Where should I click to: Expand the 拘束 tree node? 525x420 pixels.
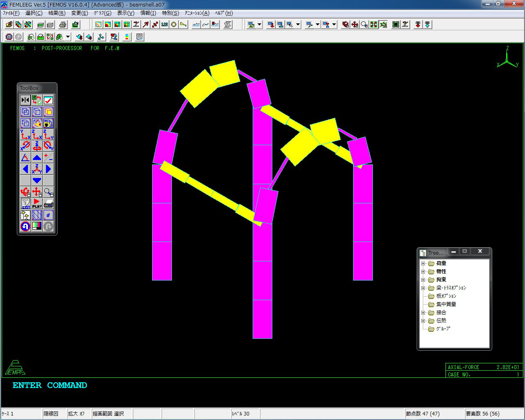(423, 280)
